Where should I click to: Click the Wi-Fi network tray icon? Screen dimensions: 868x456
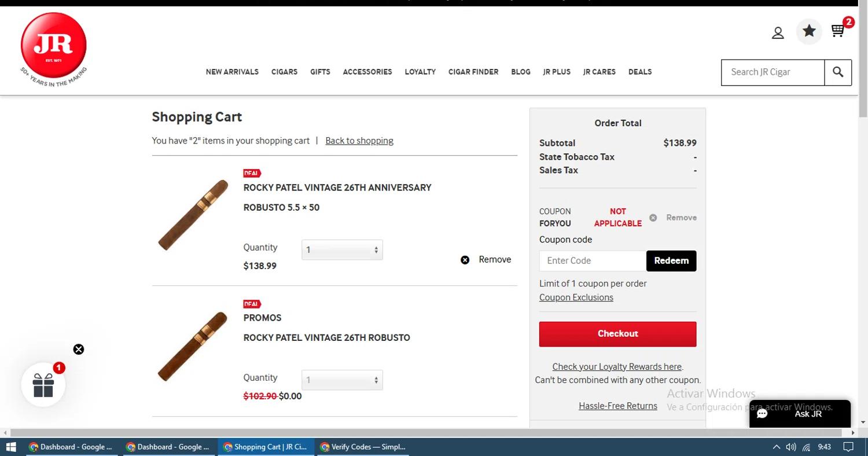pyautogui.click(x=806, y=447)
